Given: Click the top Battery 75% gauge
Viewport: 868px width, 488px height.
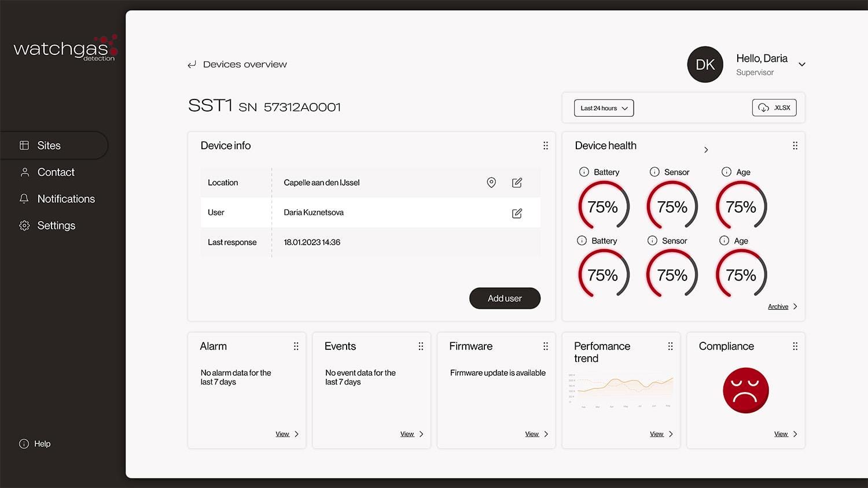Looking at the screenshot, I should click(x=603, y=206).
